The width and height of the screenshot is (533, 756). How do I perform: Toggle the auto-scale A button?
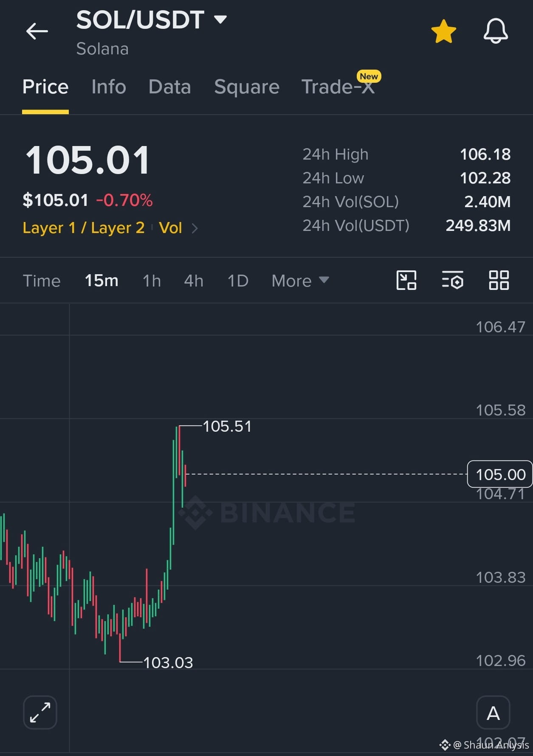click(x=493, y=712)
